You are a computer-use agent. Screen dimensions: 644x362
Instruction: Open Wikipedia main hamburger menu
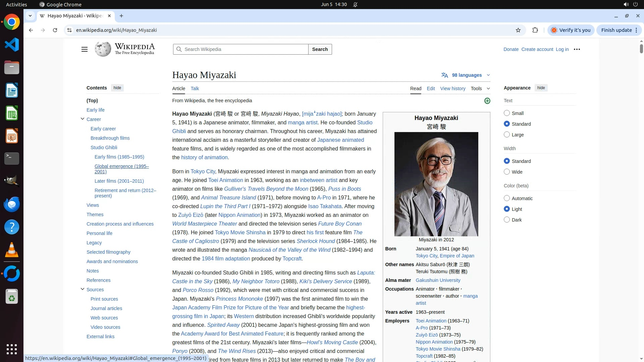pyautogui.click(x=84, y=49)
